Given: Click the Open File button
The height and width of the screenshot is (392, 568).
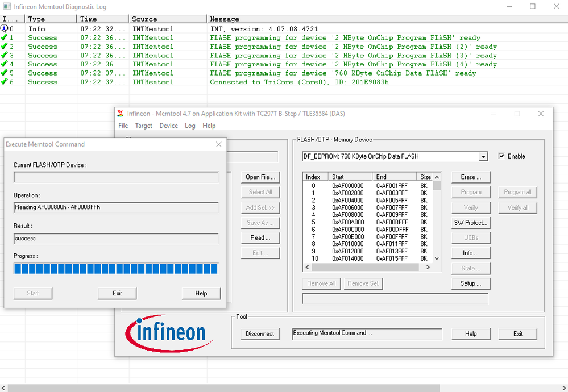Looking at the screenshot, I should pyautogui.click(x=260, y=177).
